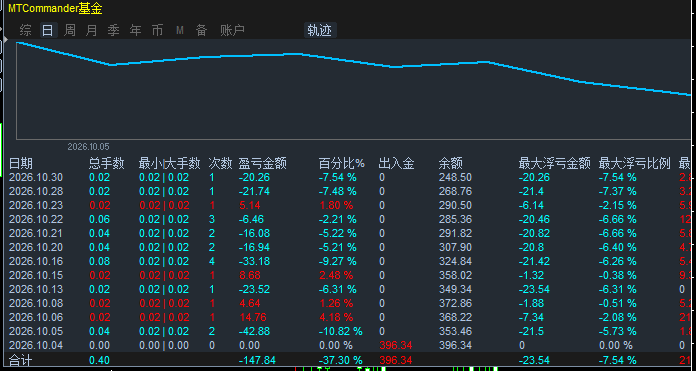Image resolution: width=696 pixels, height=371 pixels.
Task: Select the 日 daily tab
Action: pyautogui.click(x=48, y=30)
